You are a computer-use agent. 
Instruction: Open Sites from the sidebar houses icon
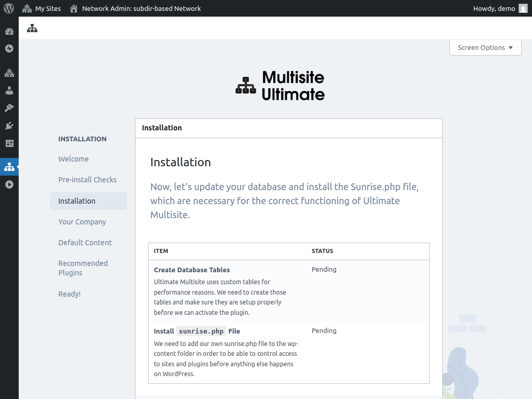(x=9, y=73)
